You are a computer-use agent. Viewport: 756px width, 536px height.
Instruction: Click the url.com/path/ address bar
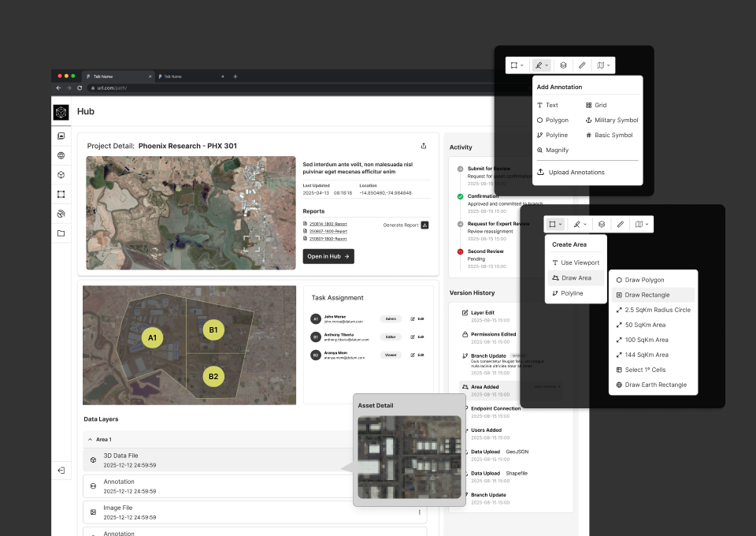click(x=289, y=87)
